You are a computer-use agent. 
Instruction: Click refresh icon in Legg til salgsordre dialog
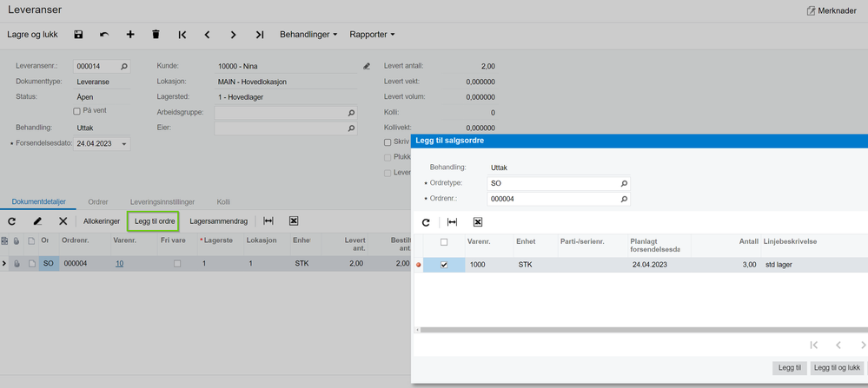tap(426, 222)
